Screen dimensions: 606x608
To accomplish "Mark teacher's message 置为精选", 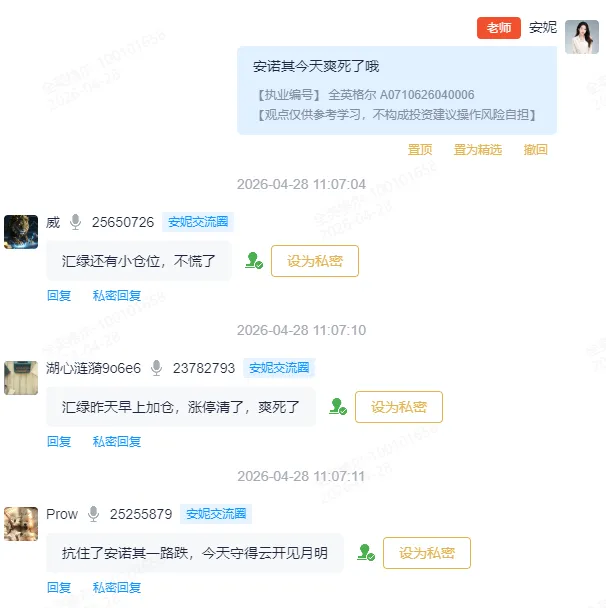I will [x=478, y=150].
